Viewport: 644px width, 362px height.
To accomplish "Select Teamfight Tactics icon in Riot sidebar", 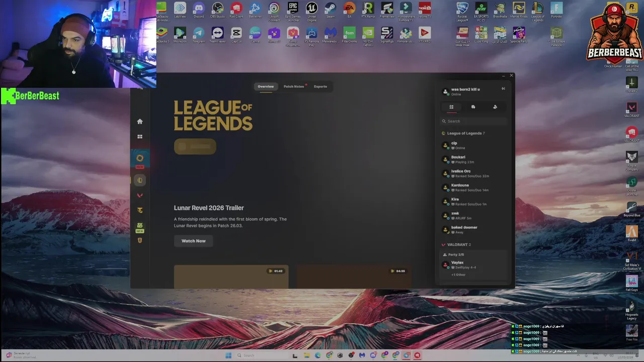I will coord(140,210).
